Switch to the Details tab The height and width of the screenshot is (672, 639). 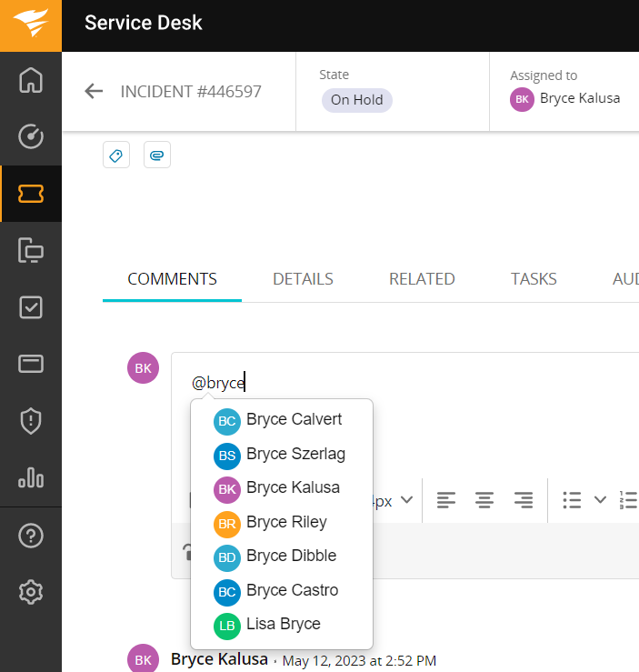[x=303, y=279]
